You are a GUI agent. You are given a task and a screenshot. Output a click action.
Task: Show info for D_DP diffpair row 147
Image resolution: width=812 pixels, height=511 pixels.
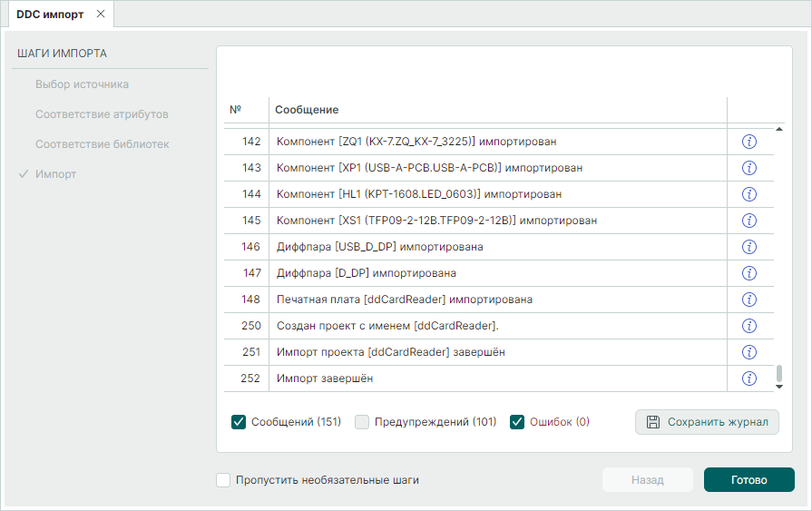[x=749, y=273]
